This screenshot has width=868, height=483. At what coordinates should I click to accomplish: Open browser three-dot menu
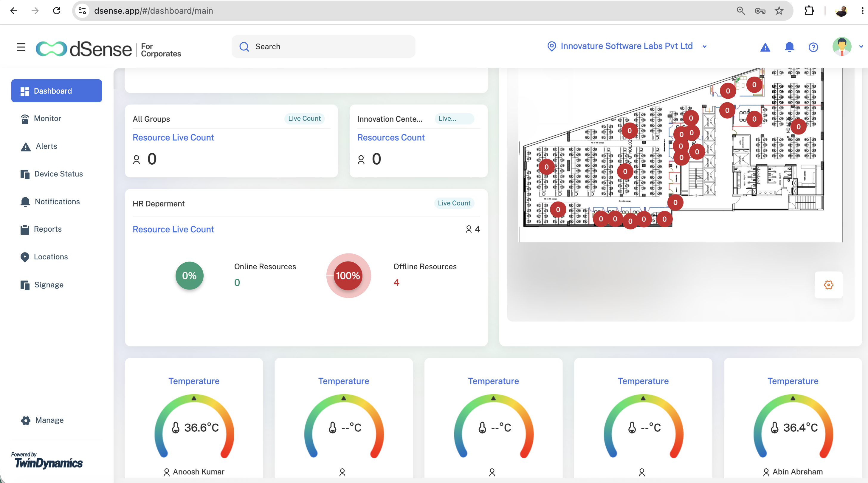[862, 11]
